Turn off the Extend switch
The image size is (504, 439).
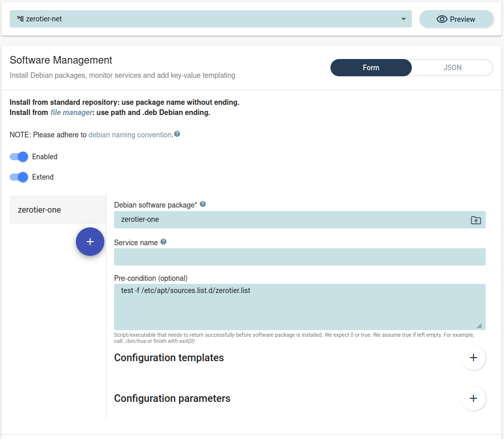pyautogui.click(x=18, y=177)
